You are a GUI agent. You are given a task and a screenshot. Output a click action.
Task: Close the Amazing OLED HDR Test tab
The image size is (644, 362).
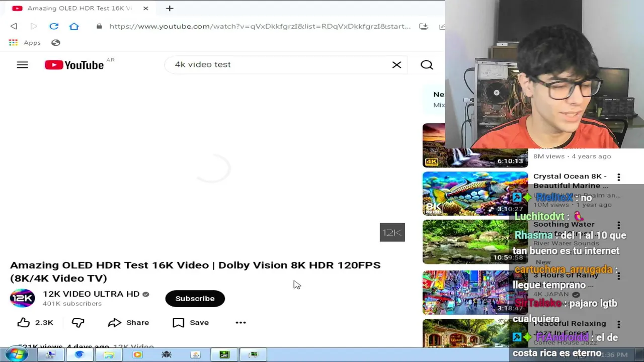(145, 9)
